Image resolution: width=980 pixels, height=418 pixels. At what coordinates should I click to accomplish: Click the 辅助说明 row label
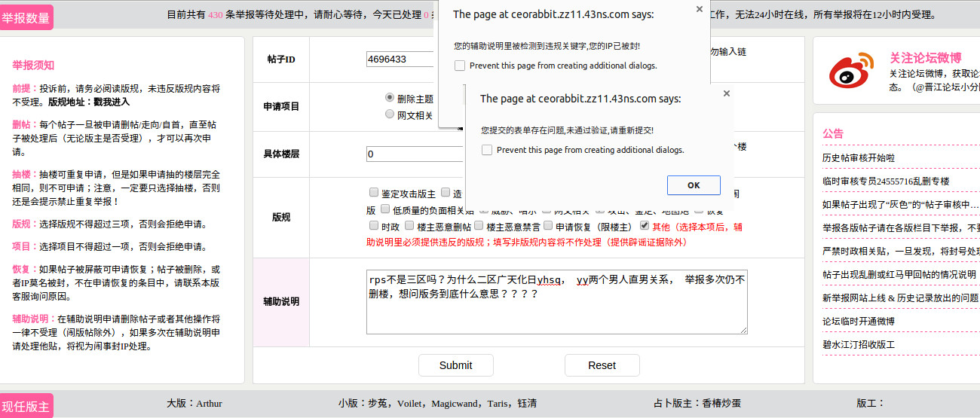[x=281, y=302]
